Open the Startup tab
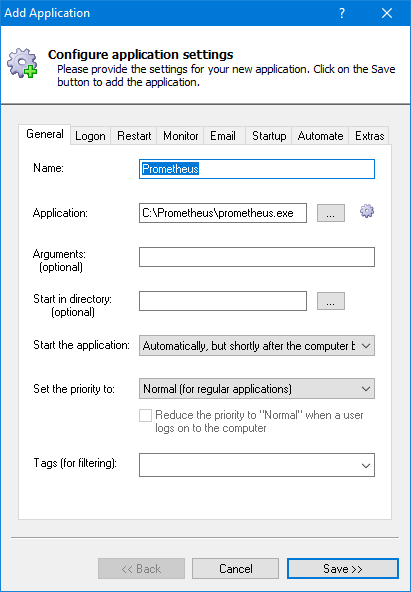The image size is (411, 592). pyautogui.click(x=269, y=136)
